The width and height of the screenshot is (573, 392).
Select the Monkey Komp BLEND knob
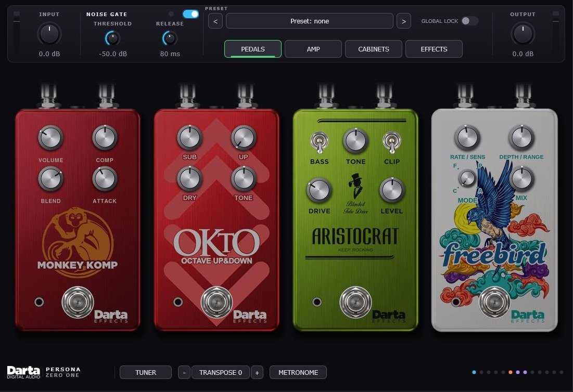(x=51, y=179)
